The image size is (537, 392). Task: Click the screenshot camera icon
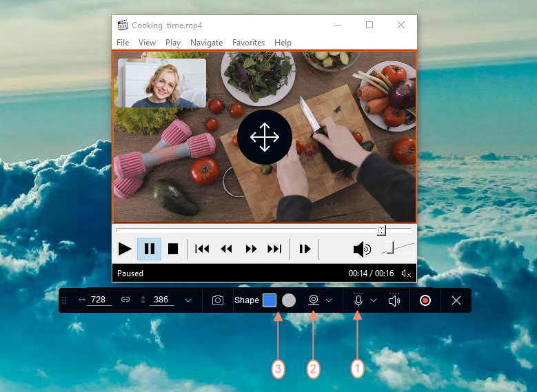[217, 300]
